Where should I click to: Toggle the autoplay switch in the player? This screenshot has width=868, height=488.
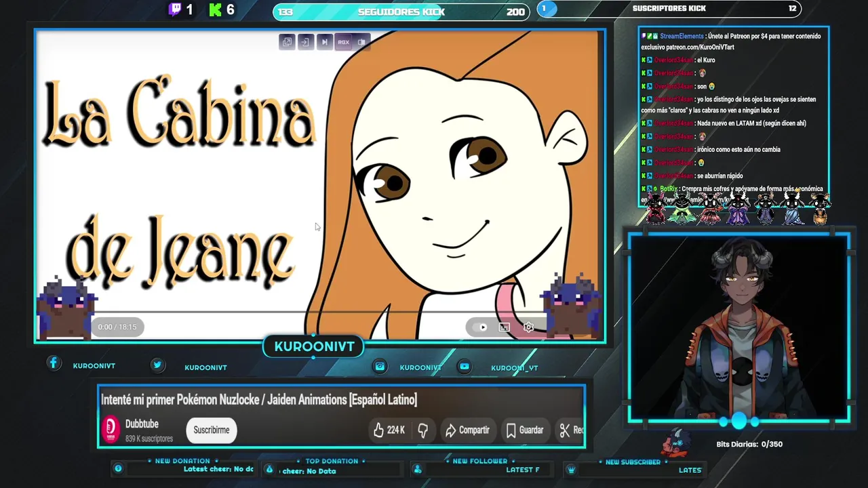pos(480,327)
